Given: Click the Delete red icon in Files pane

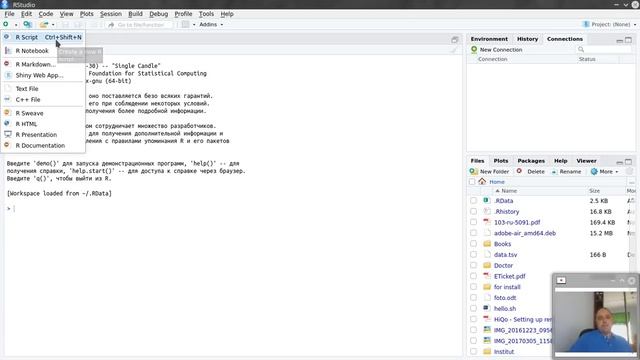Looking at the screenshot, I should pyautogui.click(x=519, y=171).
